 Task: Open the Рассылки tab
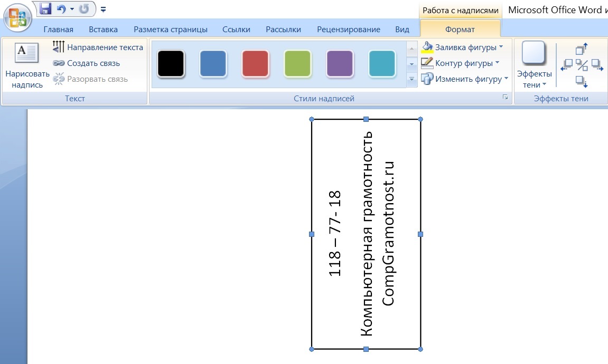[284, 30]
